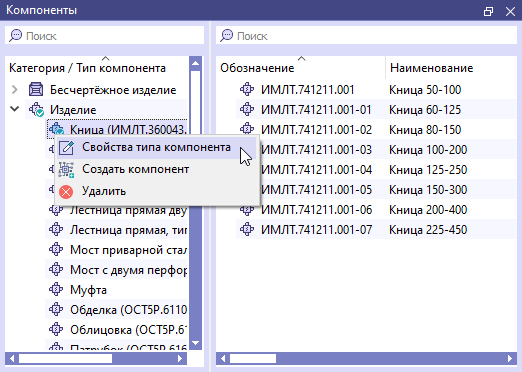Viewport: 522px width, 372px height.
Task: Click into the left panel search field
Action: [104, 35]
